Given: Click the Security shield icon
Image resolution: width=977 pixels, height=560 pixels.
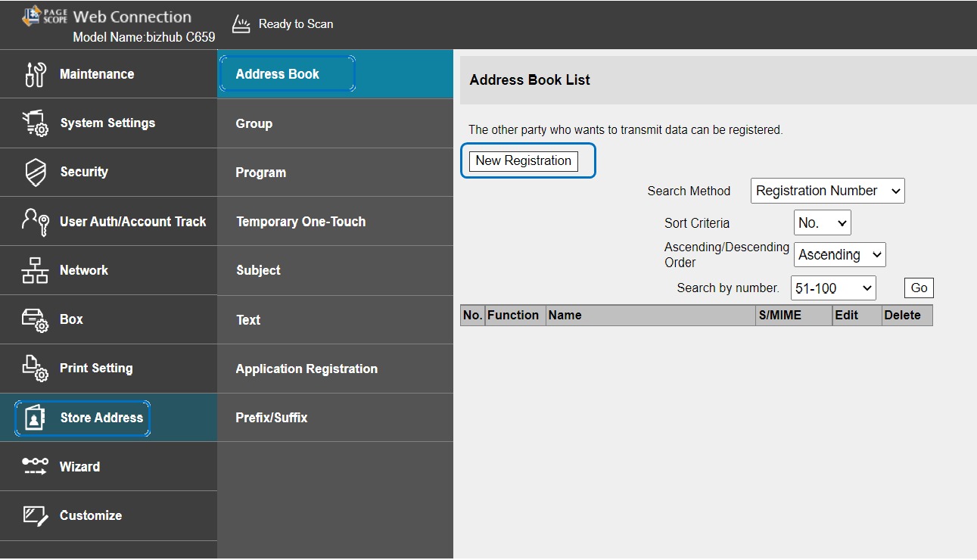Looking at the screenshot, I should coord(36,173).
